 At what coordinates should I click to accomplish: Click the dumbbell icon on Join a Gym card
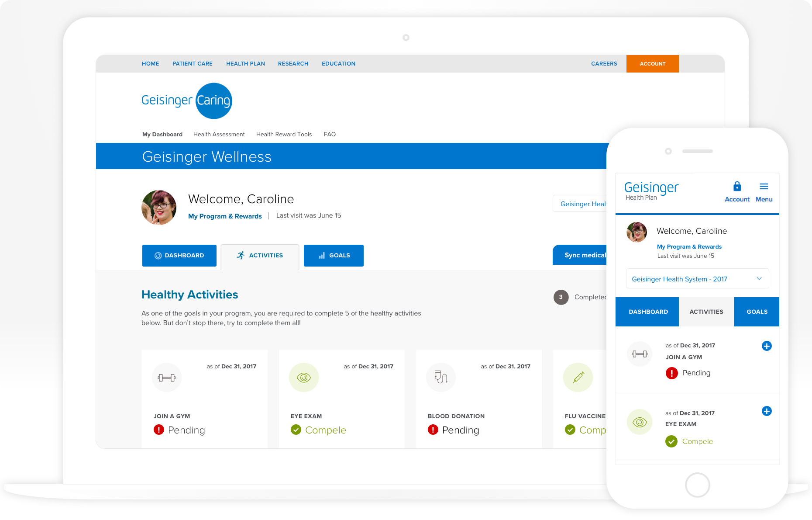167,378
